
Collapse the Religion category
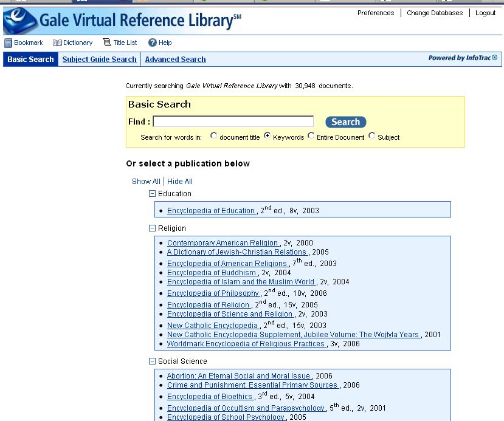153,228
